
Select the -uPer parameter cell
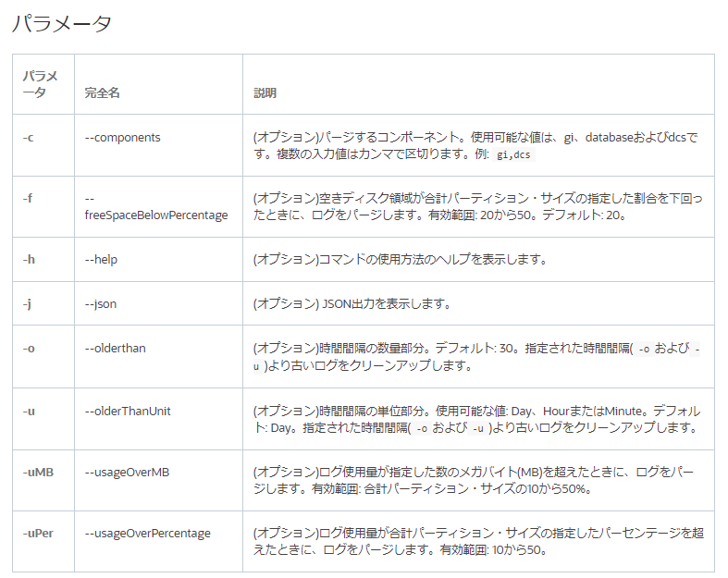(43, 541)
